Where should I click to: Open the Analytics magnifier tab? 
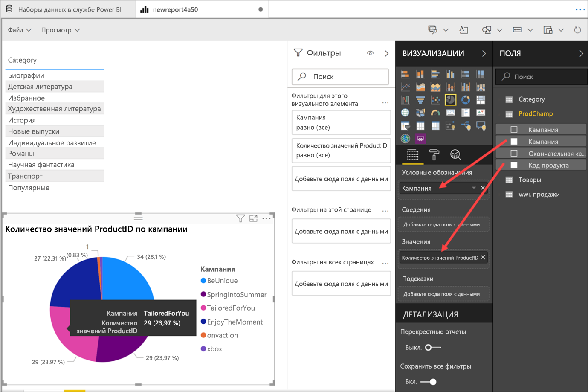click(x=455, y=155)
